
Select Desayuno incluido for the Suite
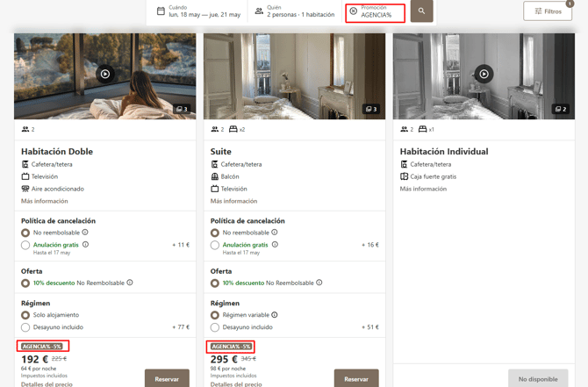(x=215, y=327)
